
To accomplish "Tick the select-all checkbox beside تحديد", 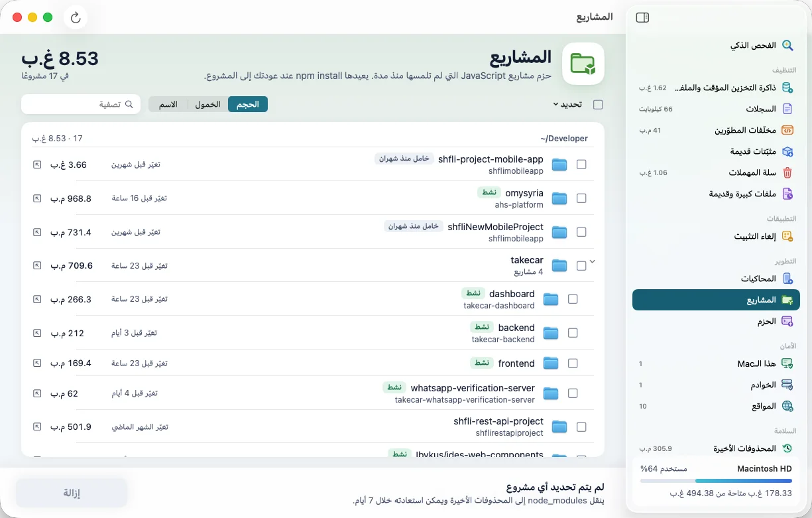I will click(598, 104).
